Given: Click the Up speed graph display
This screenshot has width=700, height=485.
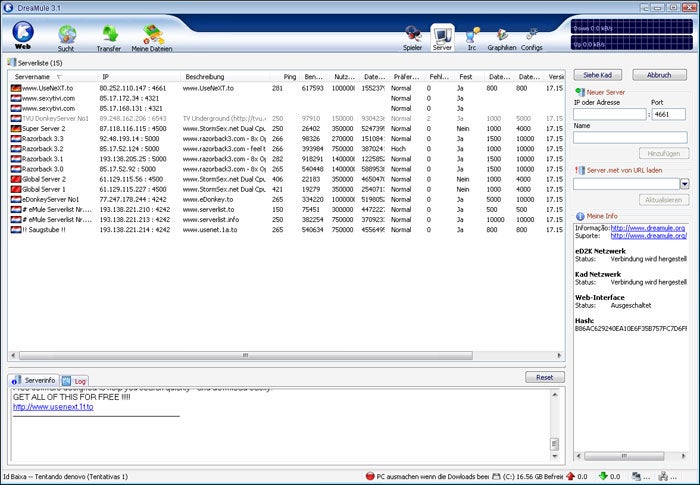Looking at the screenshot, I should pyautogui.click(x=632, y=43).
